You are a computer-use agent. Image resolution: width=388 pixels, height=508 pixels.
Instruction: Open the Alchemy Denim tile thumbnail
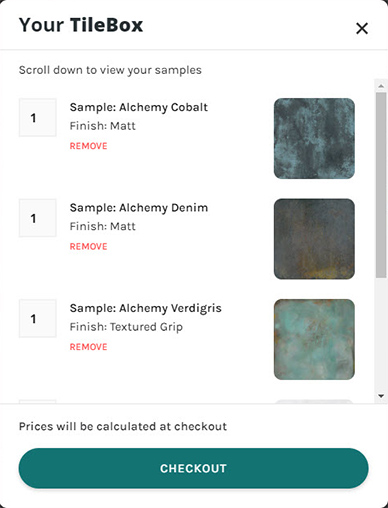point(314,239)
